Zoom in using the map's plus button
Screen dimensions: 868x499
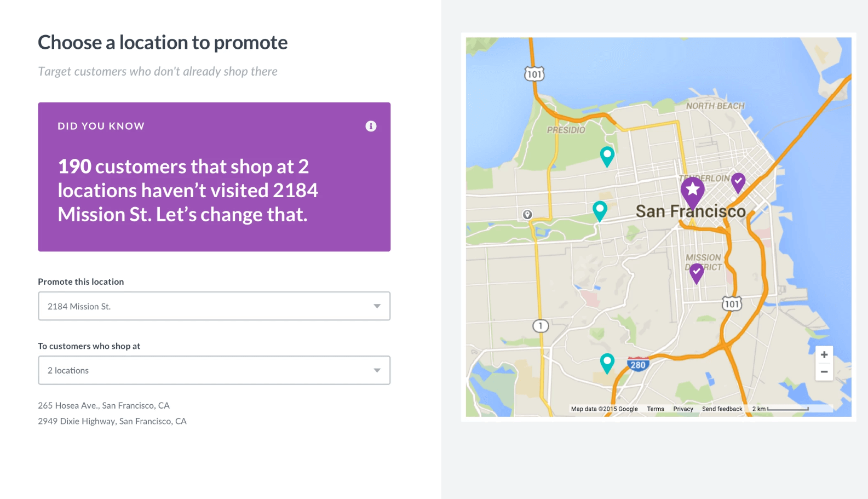[x=824, y=354]
